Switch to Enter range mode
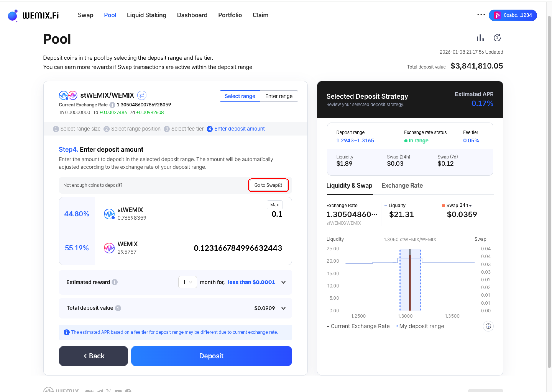Viewport: 552px width, 392px height. [x=279, y=96]
